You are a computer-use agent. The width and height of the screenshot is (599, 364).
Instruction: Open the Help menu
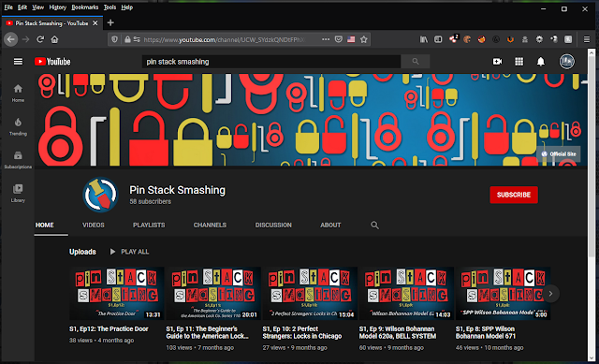click(x=127, y=7)
